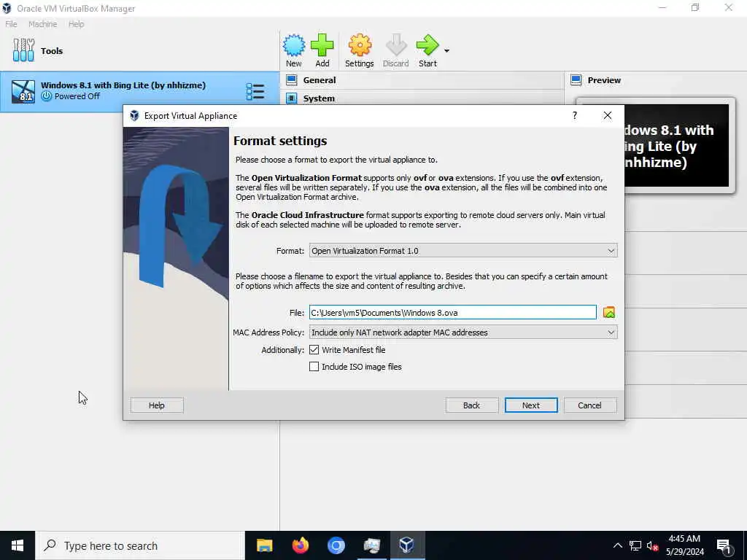Go Back to the previous export step
Viewport: 747px width, 560px height.
[472, 405]
